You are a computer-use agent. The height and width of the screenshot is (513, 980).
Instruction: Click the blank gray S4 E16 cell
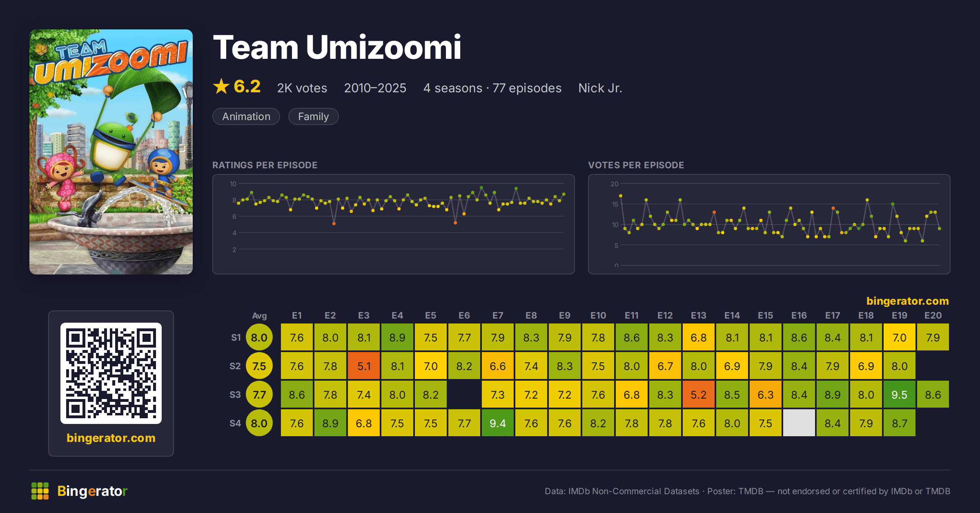(799, 423)
